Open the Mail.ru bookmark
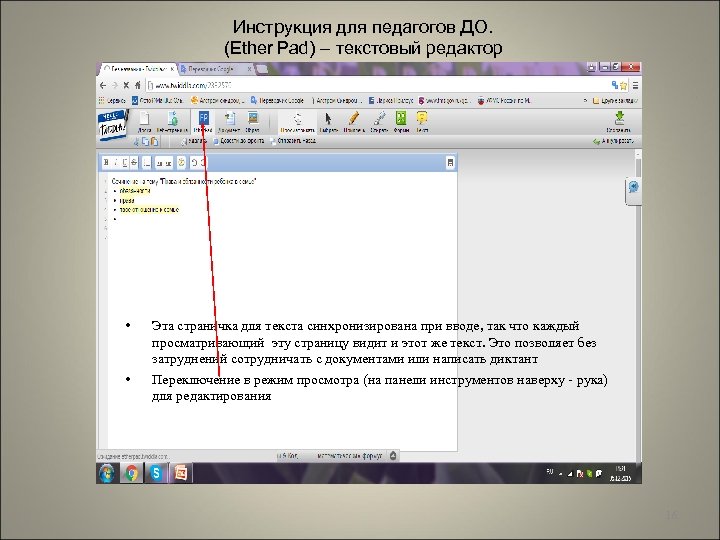 157,100
